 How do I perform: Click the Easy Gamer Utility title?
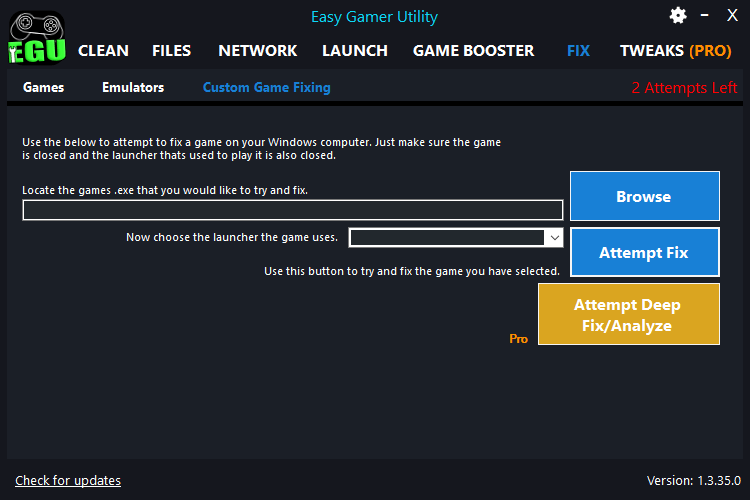[375, 17]
